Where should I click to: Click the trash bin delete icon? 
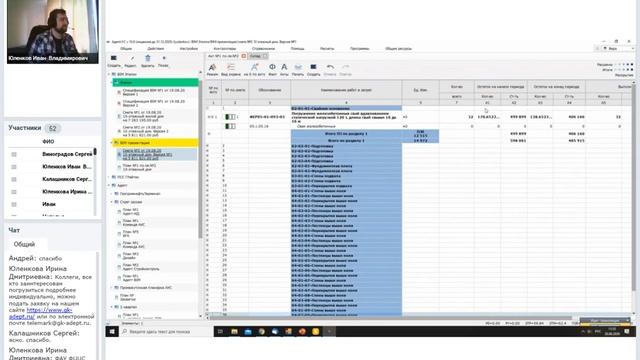[x=148, y=58]
